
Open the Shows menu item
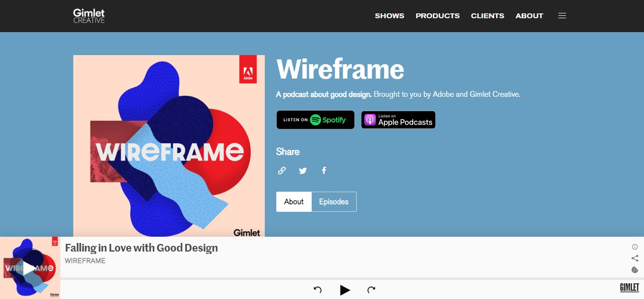[389, 16]
